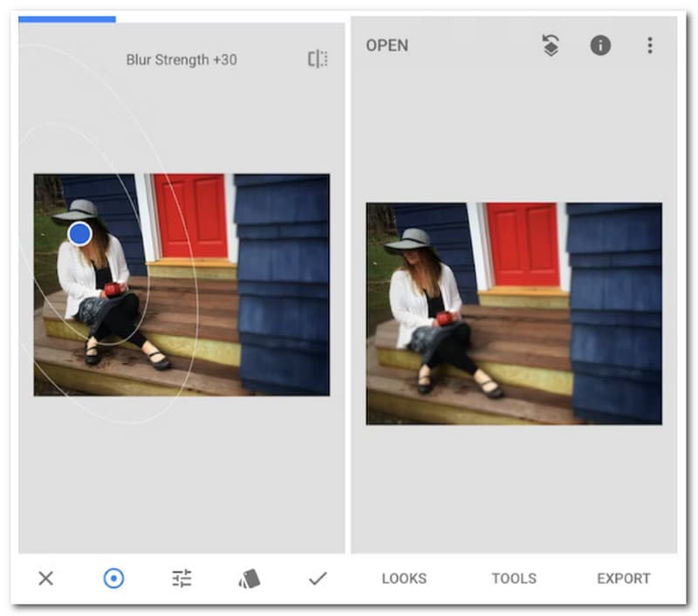Open the adjustment sliders icon

[x=181, y=578]
